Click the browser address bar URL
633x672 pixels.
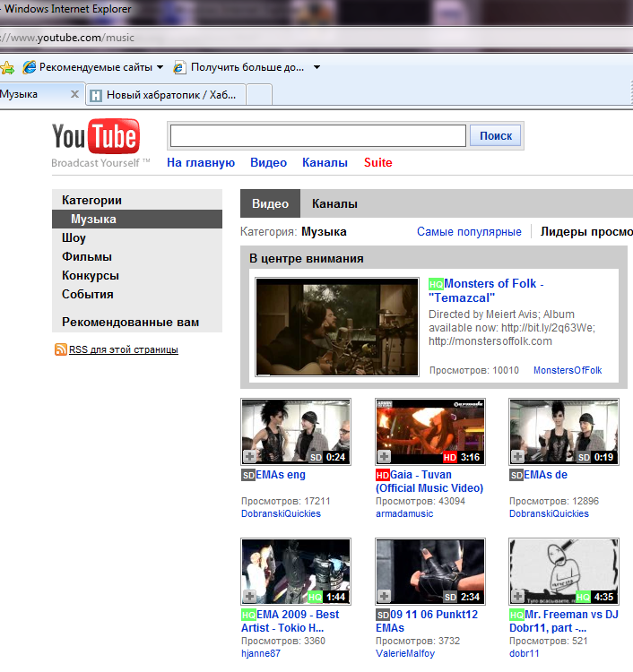coord(69,38)
